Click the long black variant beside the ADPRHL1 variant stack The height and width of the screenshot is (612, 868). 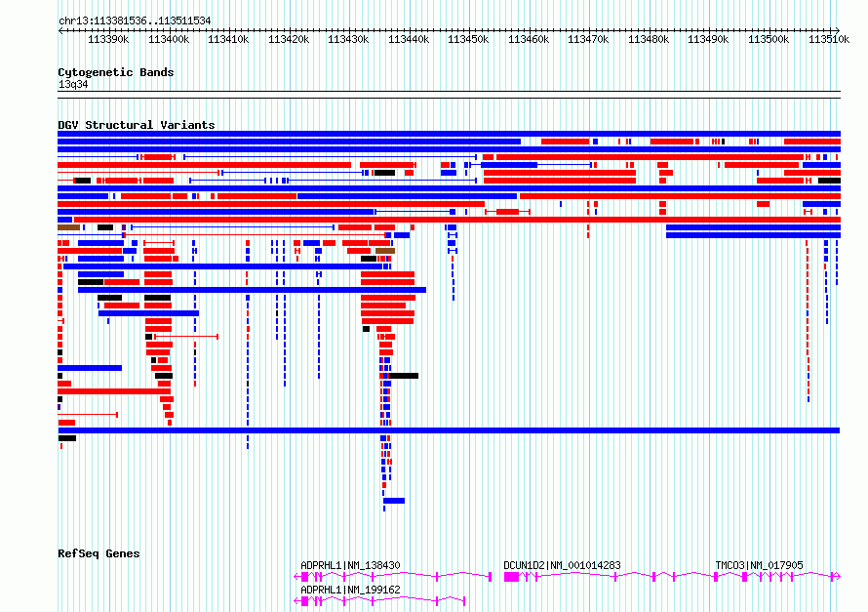tap(404, 376)
